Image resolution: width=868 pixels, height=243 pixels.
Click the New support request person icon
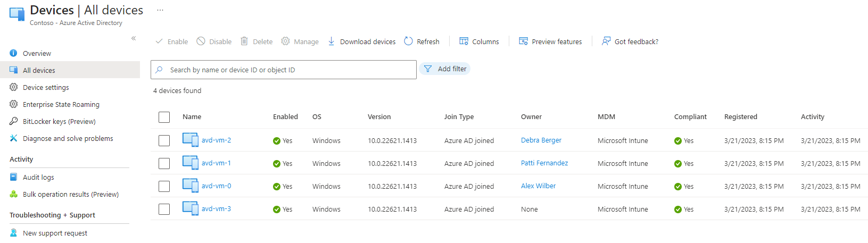coord(14,233)
